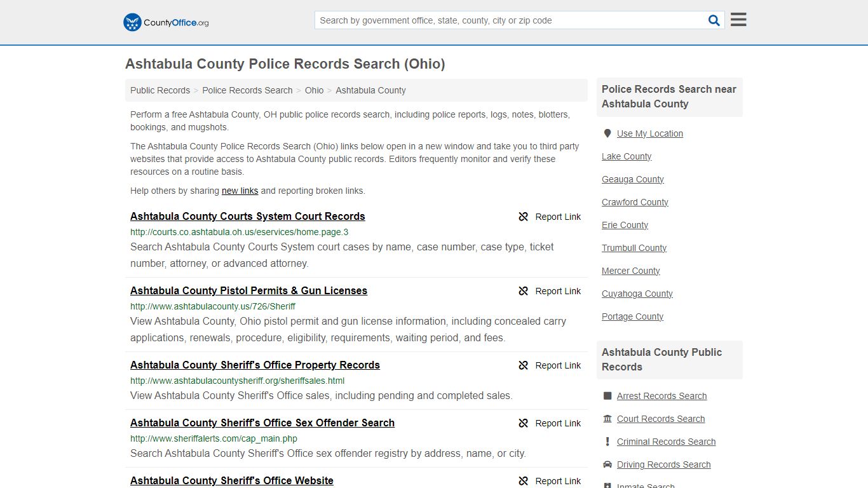This screenshot has height=488, width=868.
Task: Open Ashtabula County Pistol Permits & Gun Licenses
Action: tap(248, 290)
